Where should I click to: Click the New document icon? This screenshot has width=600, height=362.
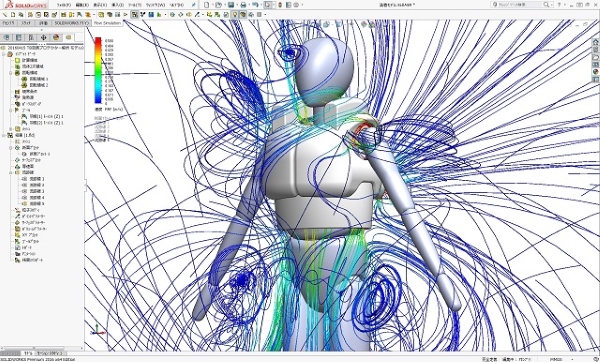[x=207, y=5]
